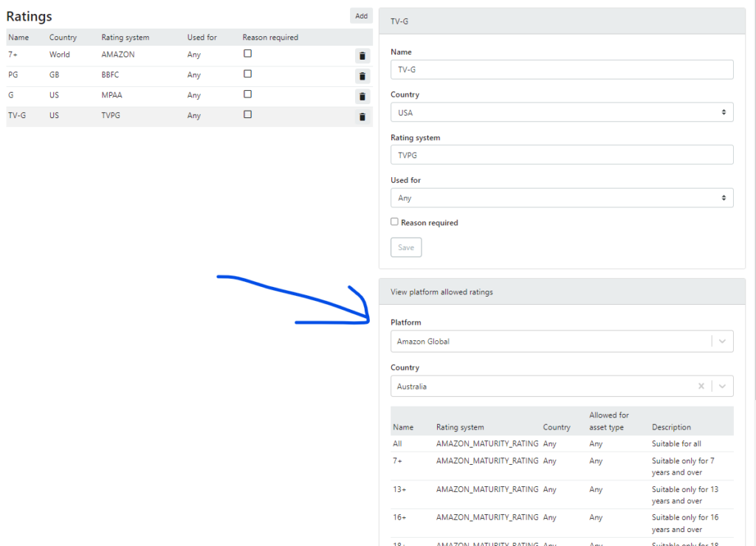
Task: Click the Name input field
Action: 561,69
